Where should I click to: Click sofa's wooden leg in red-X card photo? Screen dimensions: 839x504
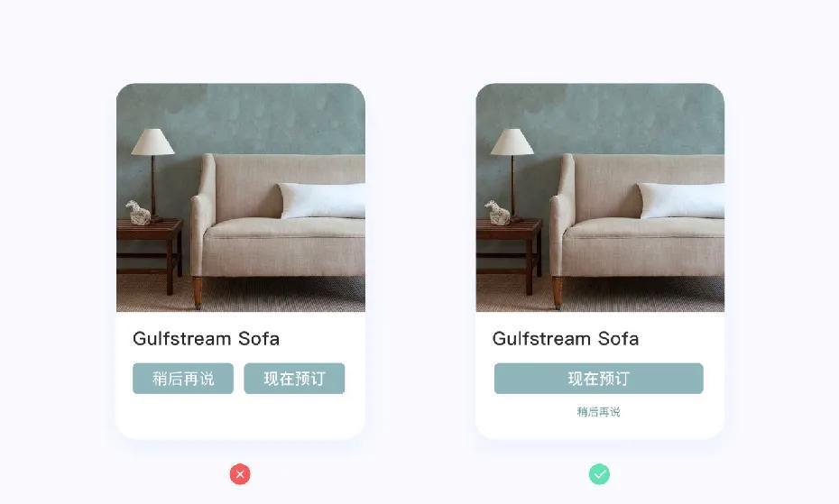click(198, 292)
